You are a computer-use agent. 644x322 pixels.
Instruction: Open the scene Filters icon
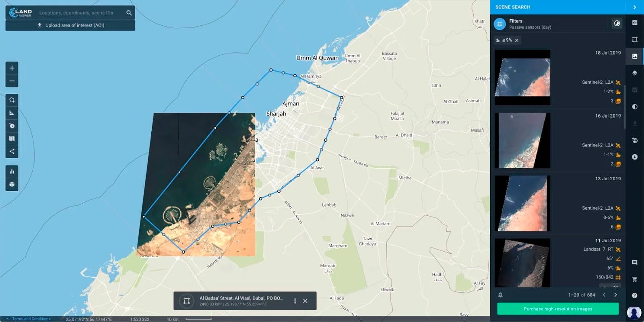(500, 24)
